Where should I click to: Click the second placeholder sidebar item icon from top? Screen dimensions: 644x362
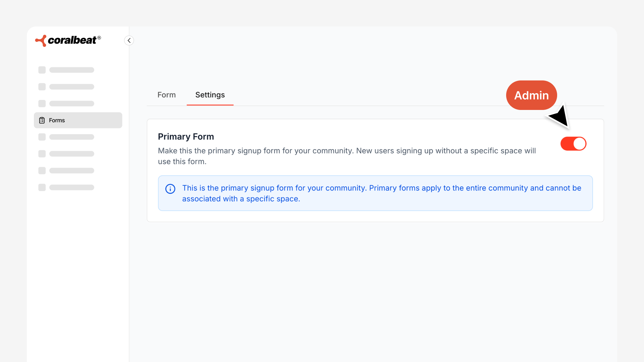(x=42, y=87)
